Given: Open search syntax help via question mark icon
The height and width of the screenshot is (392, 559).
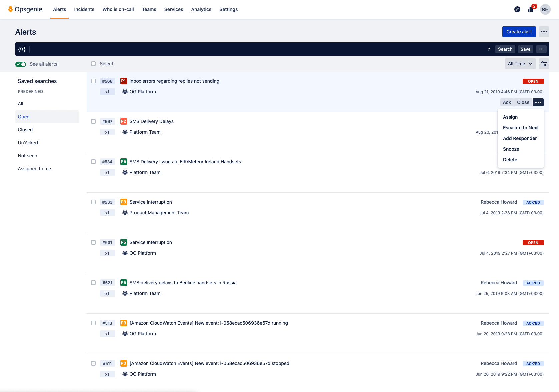Looking at the screenshot, I should coord(489,49).
